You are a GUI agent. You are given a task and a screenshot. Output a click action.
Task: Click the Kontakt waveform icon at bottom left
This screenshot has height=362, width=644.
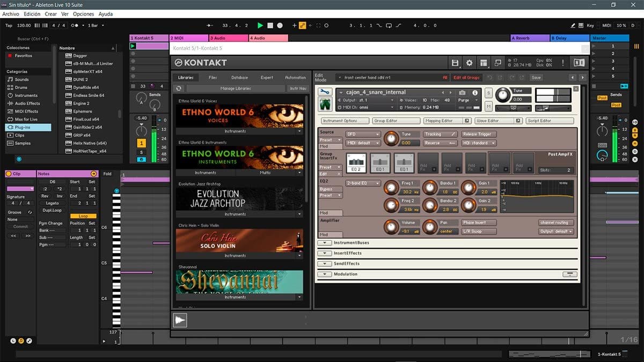(x=179, y=320)
